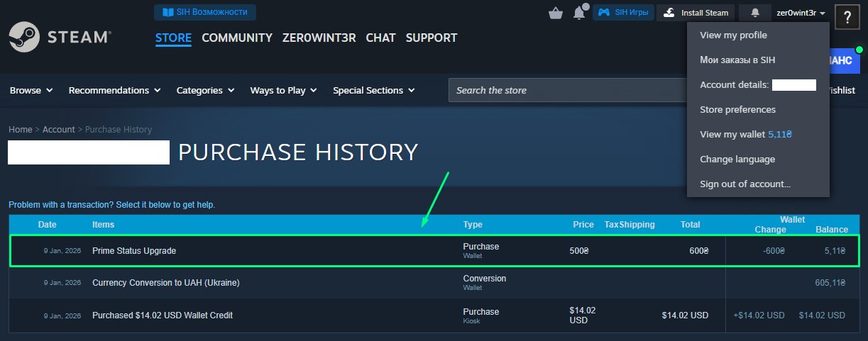
Task: Expand the Ways to Play menu
Action: pos(283,90)
